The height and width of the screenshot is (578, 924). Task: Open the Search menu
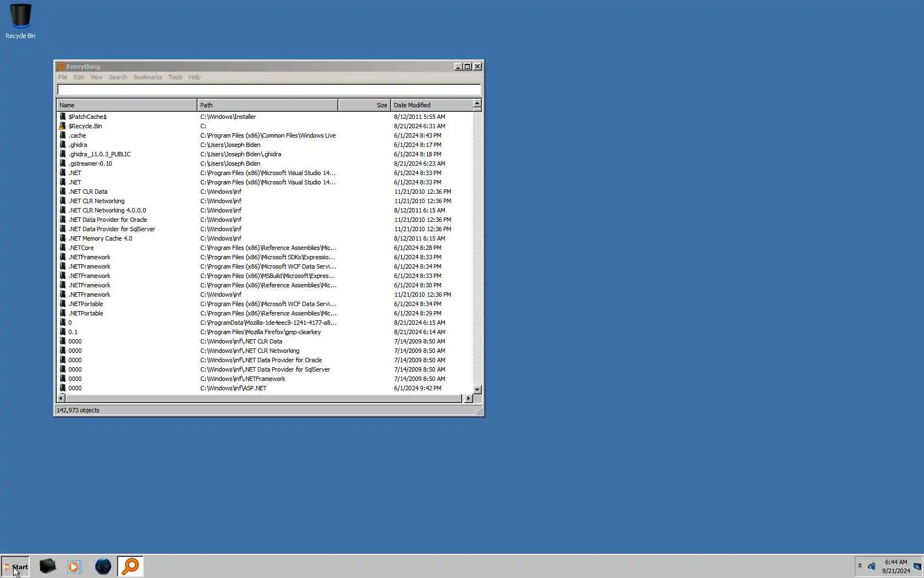pyautogui.click(x=118, y=77)
